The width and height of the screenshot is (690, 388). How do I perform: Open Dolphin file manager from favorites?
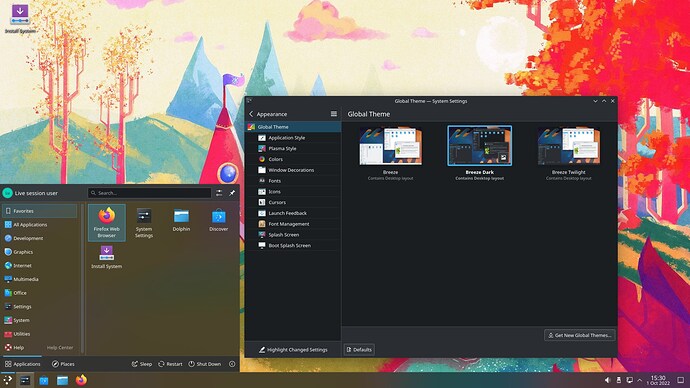tap(181, 220)
